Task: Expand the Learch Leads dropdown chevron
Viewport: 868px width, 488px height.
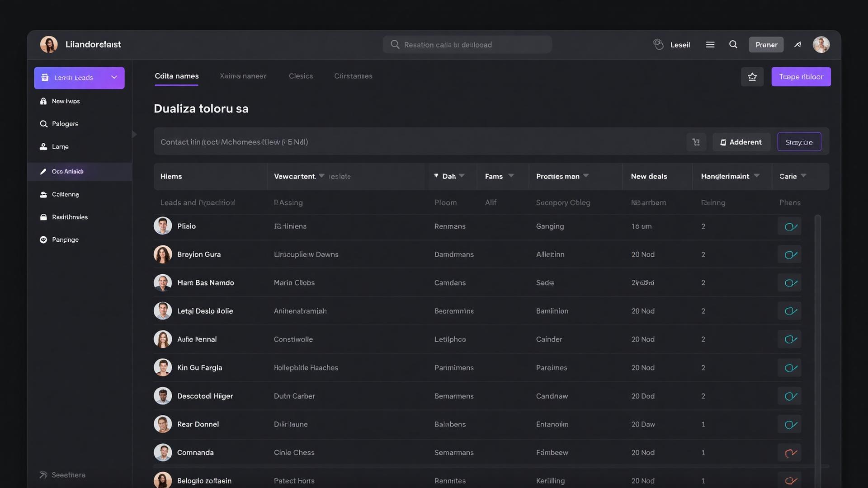Action: 114,77
